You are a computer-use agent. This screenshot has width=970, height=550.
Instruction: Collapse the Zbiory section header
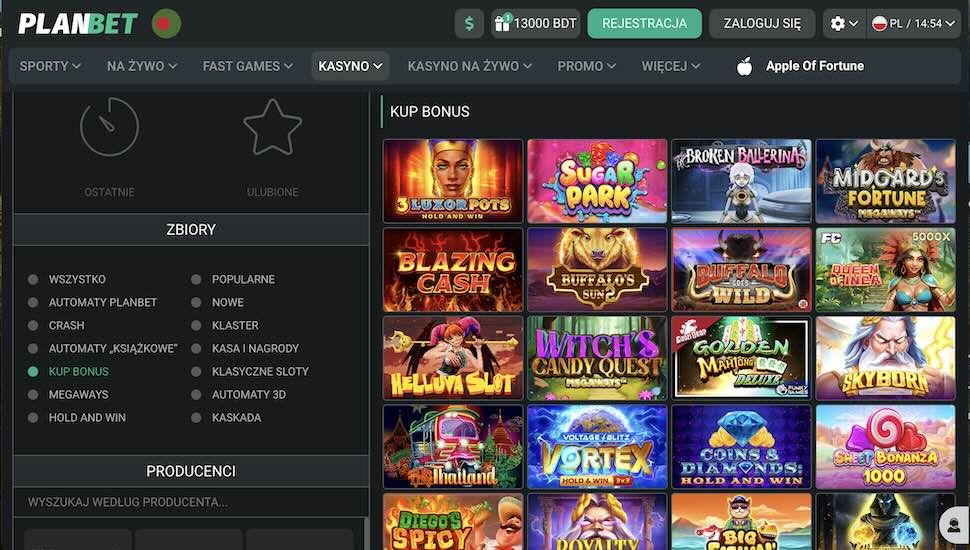tap(191, 230)
